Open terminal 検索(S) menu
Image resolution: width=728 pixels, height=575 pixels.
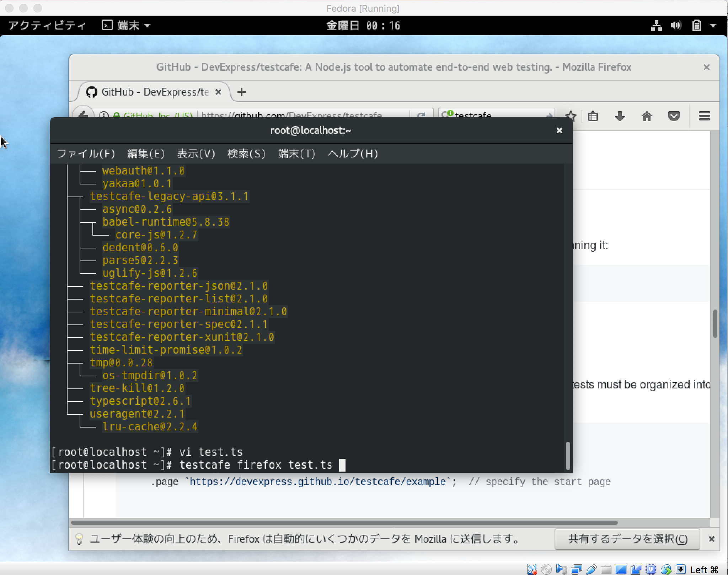246,154
